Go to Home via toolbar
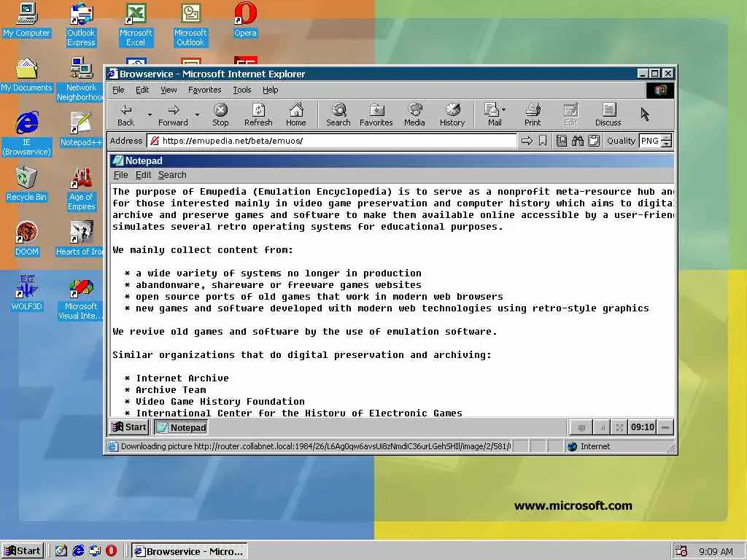The width and height of the screenshot is (747, 560). tap(296, 114)
